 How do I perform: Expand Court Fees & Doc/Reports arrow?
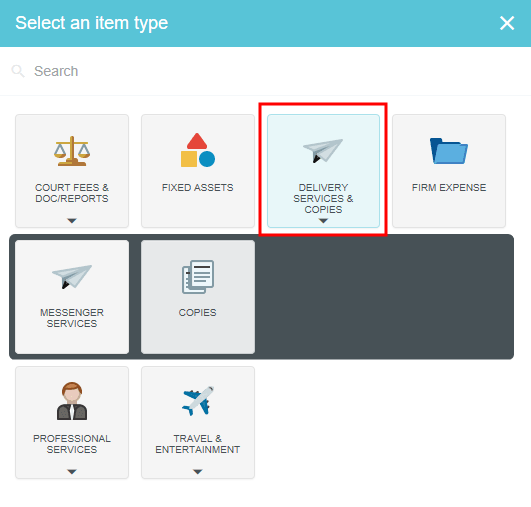72,221
